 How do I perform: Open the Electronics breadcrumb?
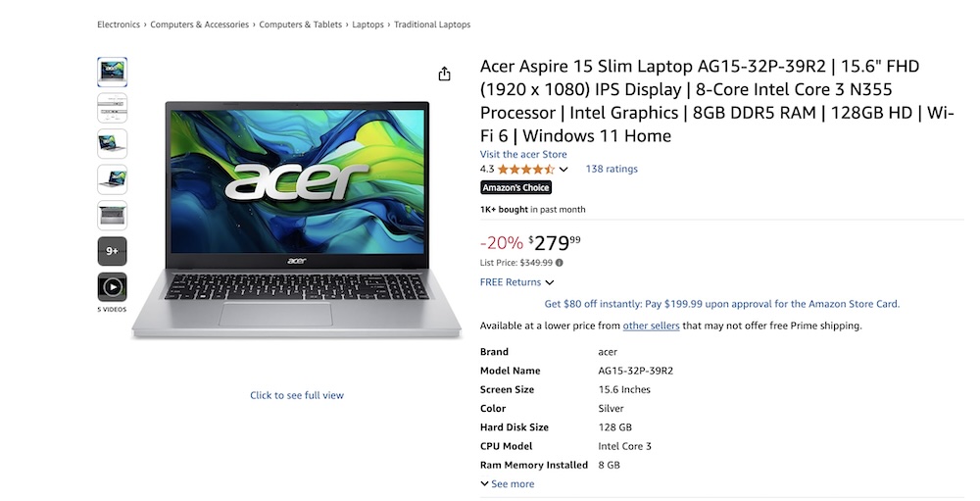[119, 25]
